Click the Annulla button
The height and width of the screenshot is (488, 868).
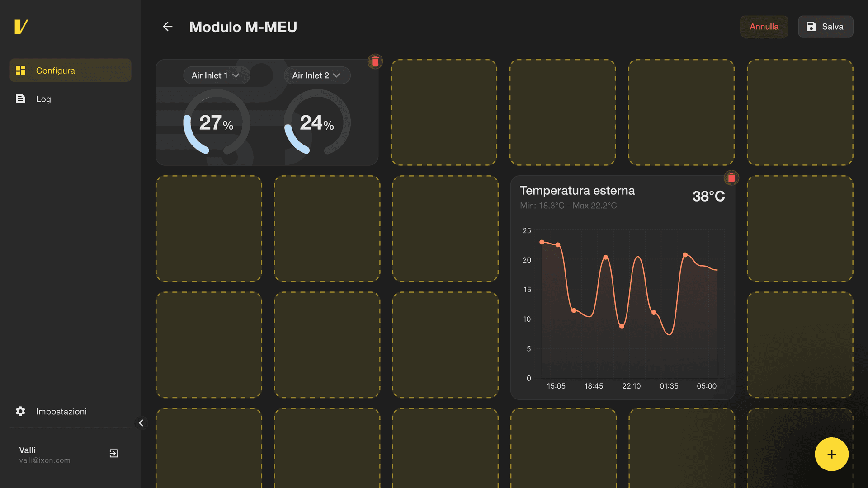point(764,27)
